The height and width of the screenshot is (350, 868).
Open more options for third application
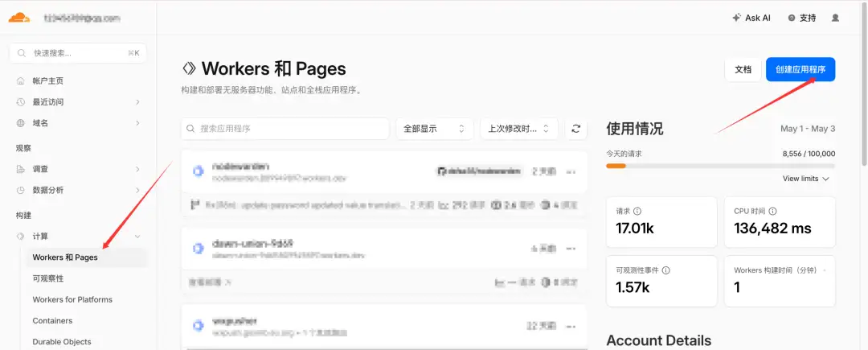571,326
